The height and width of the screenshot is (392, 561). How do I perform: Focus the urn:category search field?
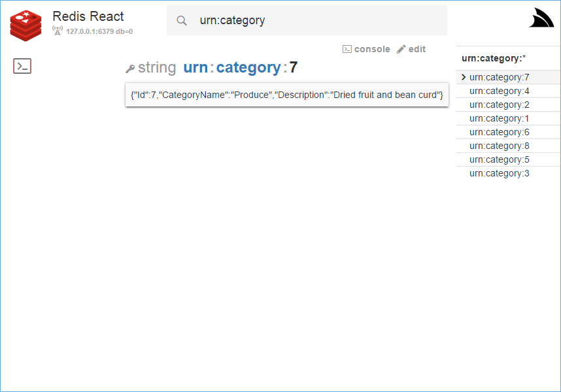(314, 20)
